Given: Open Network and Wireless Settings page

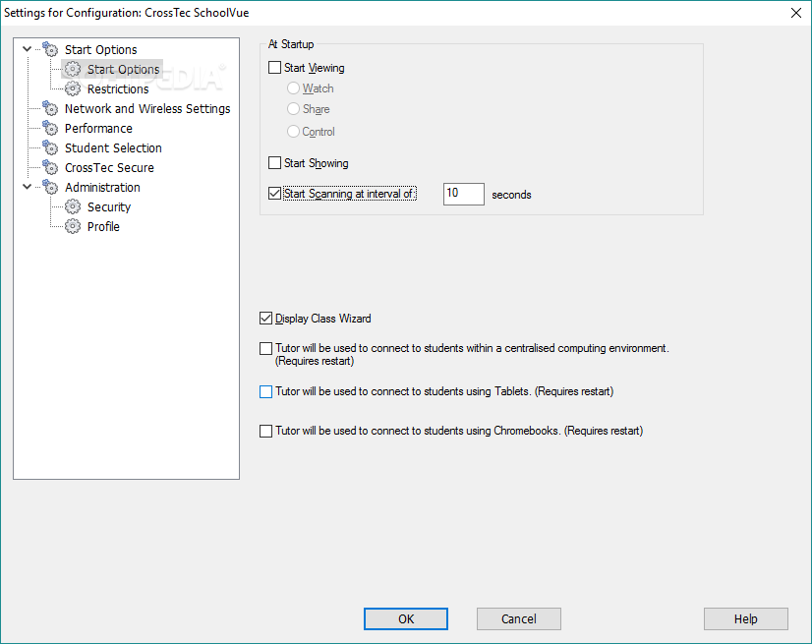Looking at the screenshot, I should (147, 109).
